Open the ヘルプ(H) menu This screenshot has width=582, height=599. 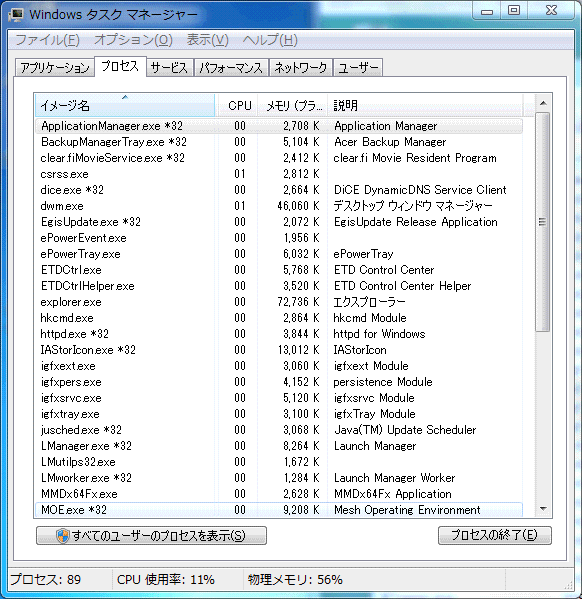[270, 40]
